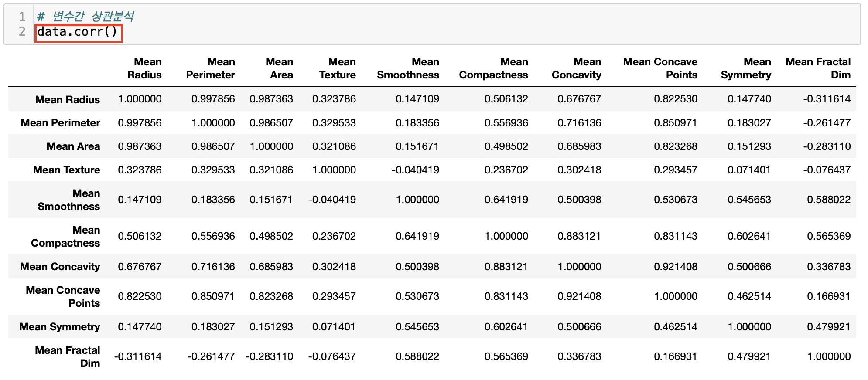Select the Mean Perimeter row label
Image resolution: width=868 pixels, height=380 pixels.
[61, 123]
